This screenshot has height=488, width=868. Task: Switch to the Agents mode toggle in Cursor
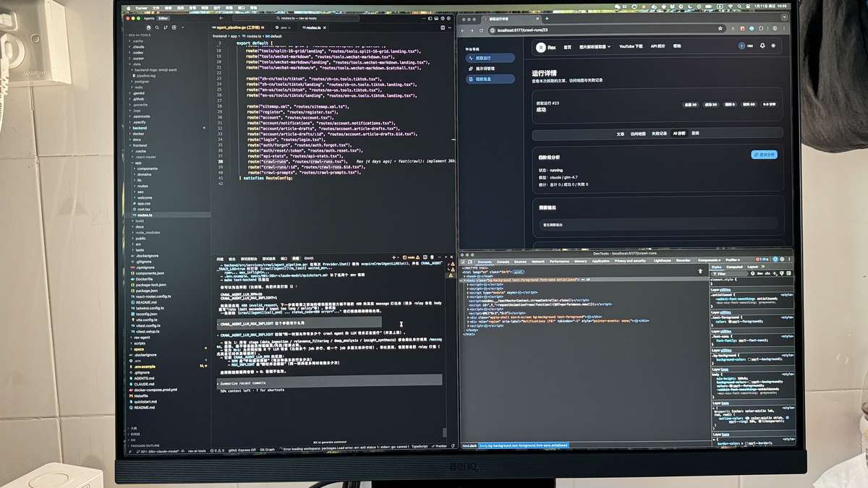tap(149, 18)
